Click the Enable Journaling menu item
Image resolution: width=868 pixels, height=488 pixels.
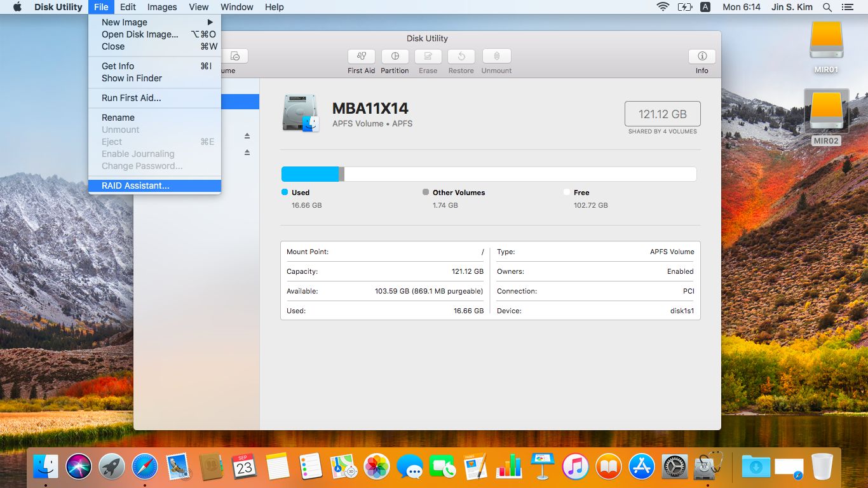coord(154,154)
